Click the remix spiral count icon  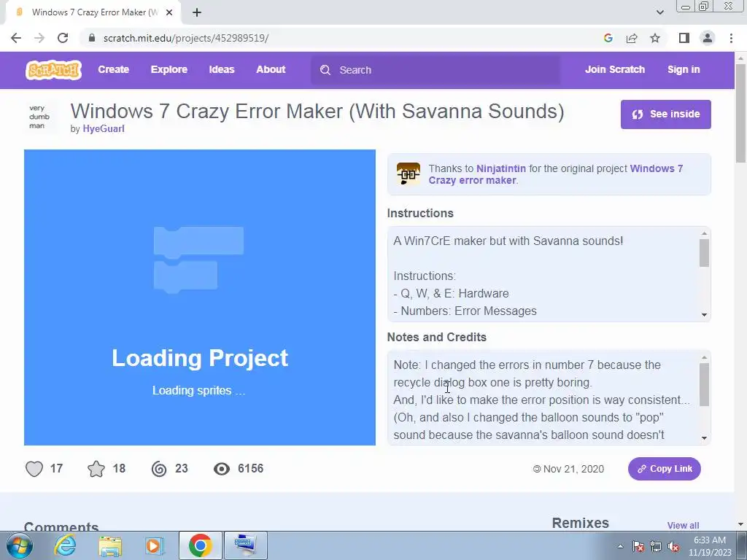click(159, 469)
